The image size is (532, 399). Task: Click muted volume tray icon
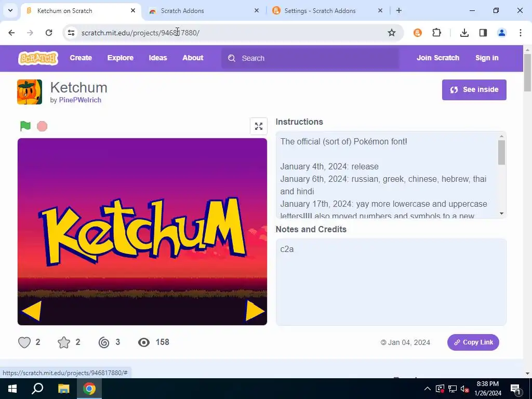coord(464,389)
